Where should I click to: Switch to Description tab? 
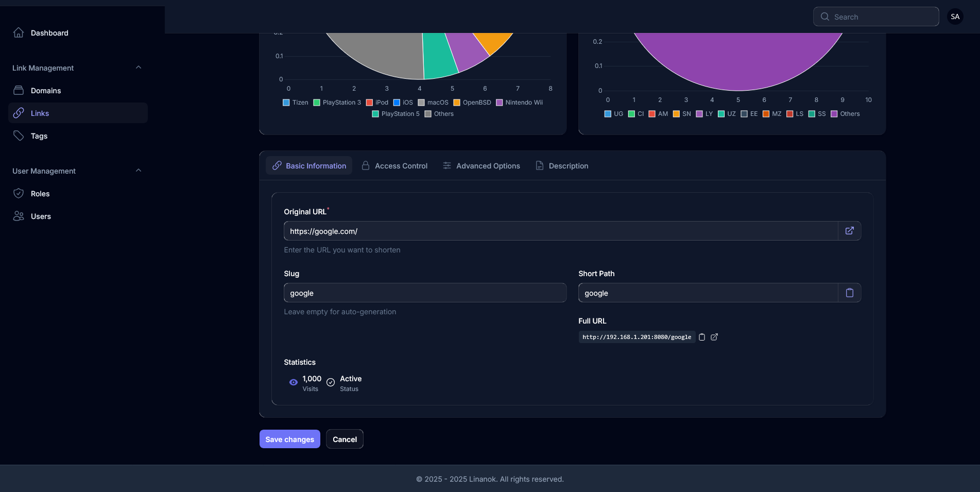coord(562,165)
